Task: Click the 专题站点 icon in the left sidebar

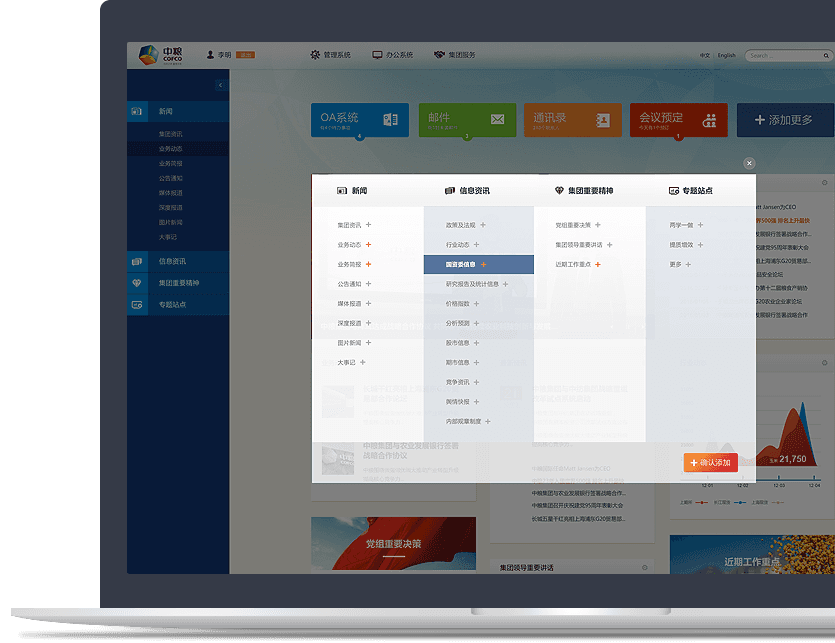Action: [137, 304]
